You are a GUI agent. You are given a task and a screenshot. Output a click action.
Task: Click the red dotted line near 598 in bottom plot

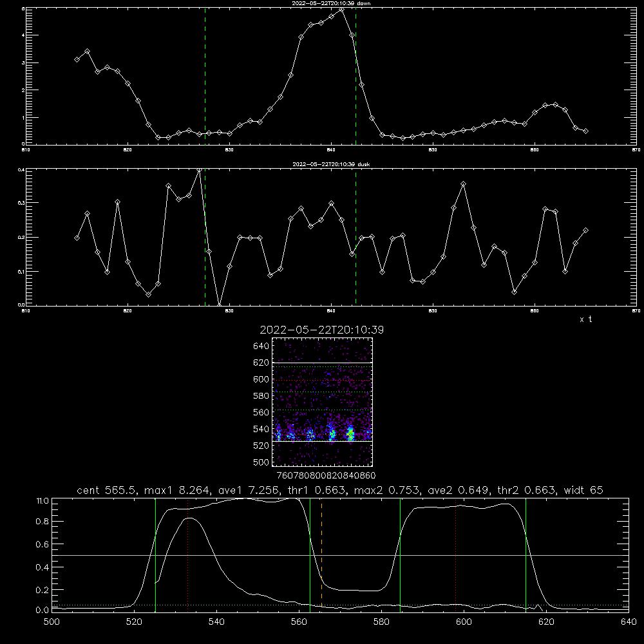coord(455,554)
